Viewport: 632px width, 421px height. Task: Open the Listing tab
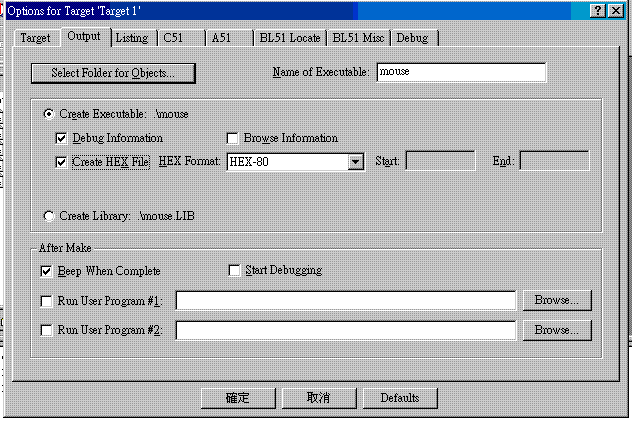click(131, 38)
